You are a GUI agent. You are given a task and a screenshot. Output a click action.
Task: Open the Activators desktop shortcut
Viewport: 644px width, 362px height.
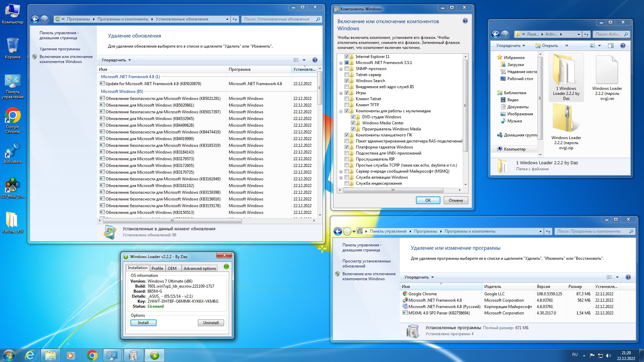coord(12,154)
